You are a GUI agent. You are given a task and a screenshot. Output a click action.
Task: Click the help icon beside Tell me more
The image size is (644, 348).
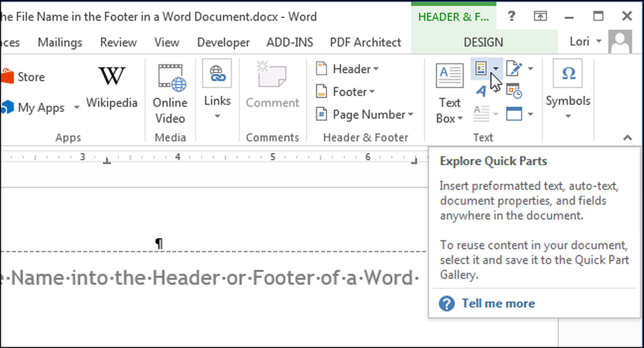coord(446,304)
